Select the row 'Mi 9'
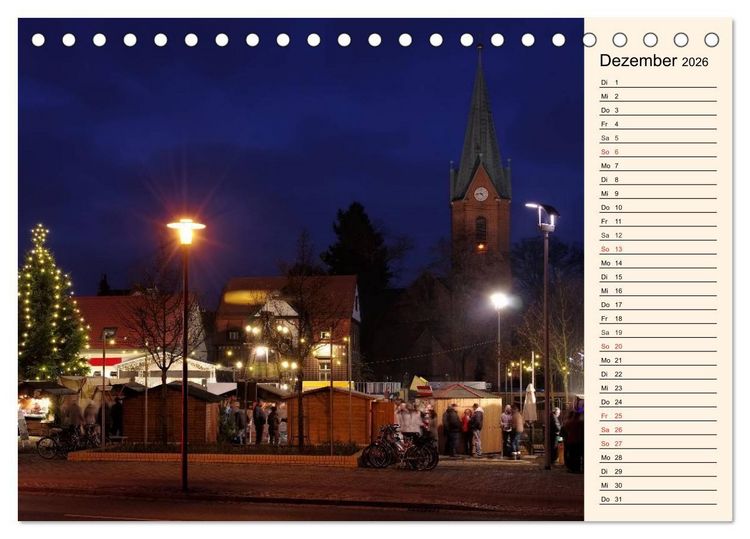The width and height of the screenshot is (750, 539). [x=658, y=193]
